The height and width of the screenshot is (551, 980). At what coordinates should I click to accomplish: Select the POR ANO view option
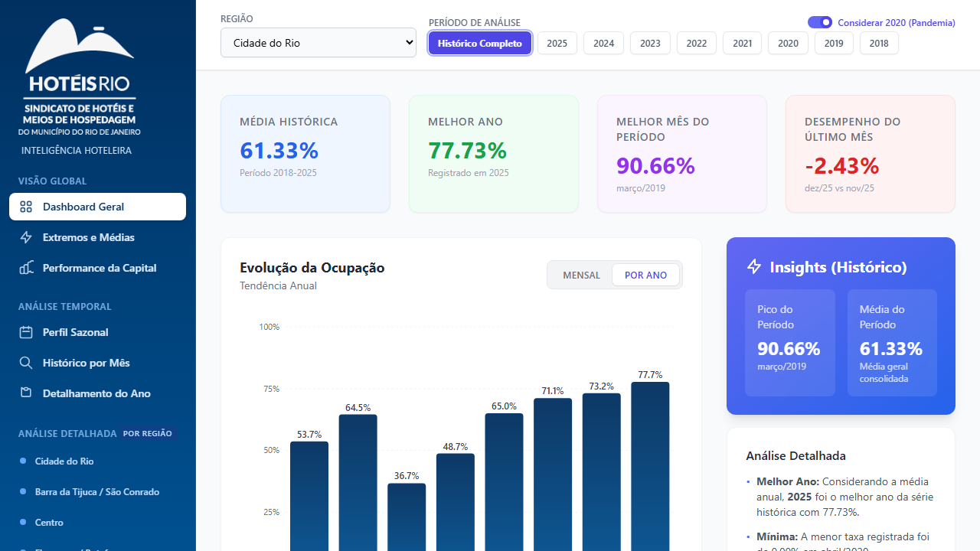click(x=645, y=275)
